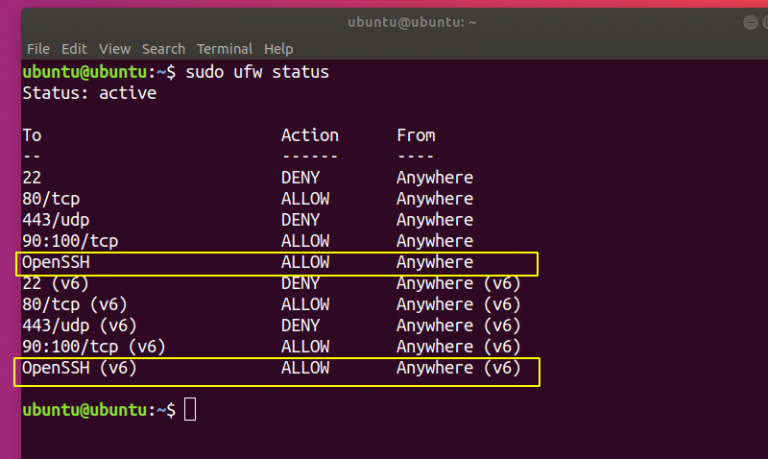Click the '90:100/tcp' rule without v6

click(x=70, y=241)
